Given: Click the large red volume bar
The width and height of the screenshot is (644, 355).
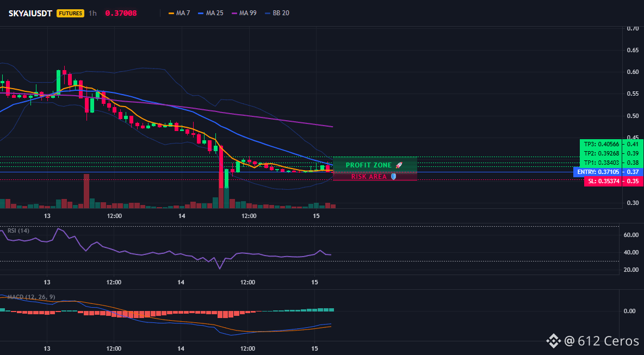Looking at the screenshot, I should tap(86, 191).
